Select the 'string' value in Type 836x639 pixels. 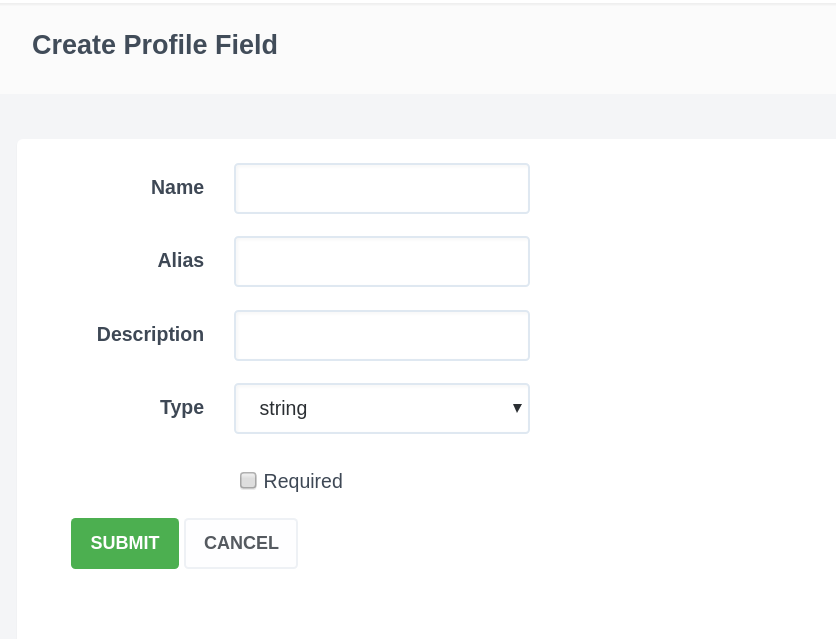[x=283, y=408]
